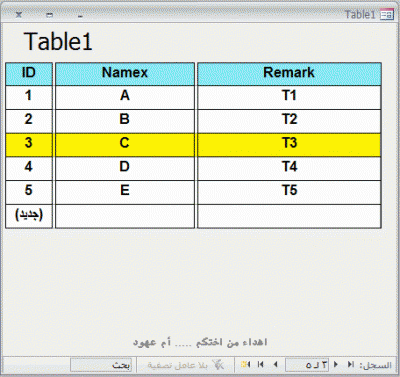The width and height of the screenshot is (400, 377).
Task: Click ID cell with value 5
Action: pyautogui.click(x=29, y=192)
